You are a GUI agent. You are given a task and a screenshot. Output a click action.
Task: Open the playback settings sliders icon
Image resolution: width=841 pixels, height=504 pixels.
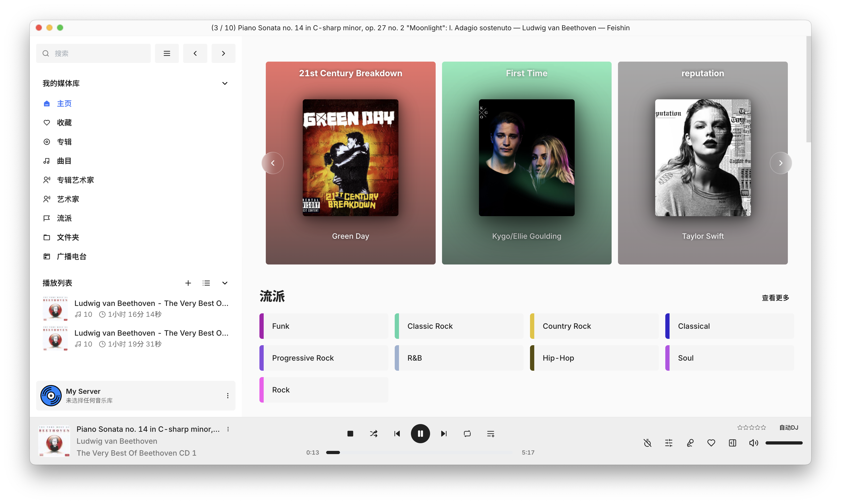668,443
